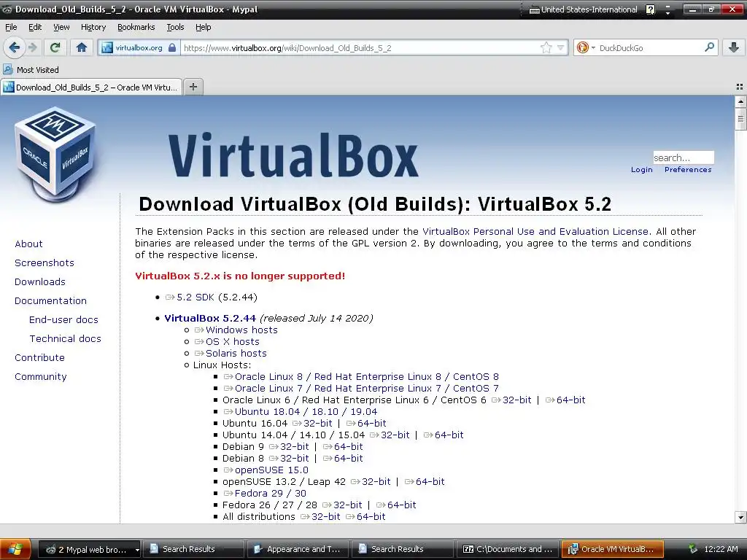Open the 2 Mypal web browser taskbar group

88,549
